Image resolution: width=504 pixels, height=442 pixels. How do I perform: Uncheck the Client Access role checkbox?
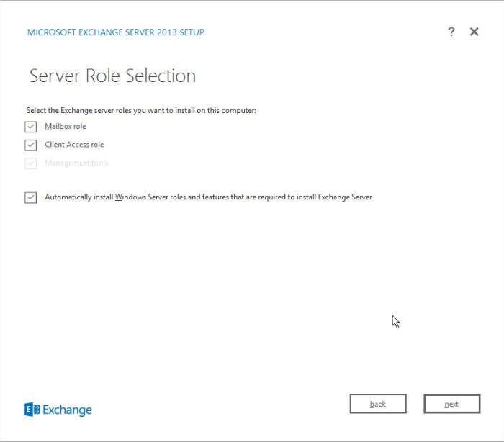point(30,145)
